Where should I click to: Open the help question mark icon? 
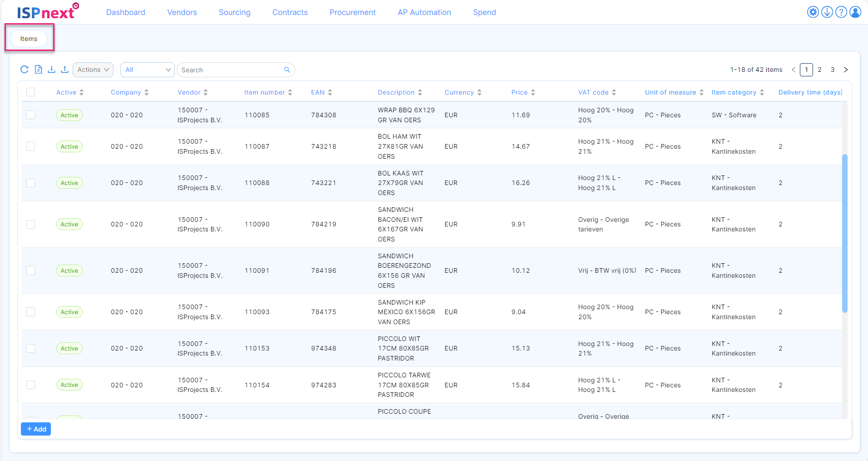point(841,12)
